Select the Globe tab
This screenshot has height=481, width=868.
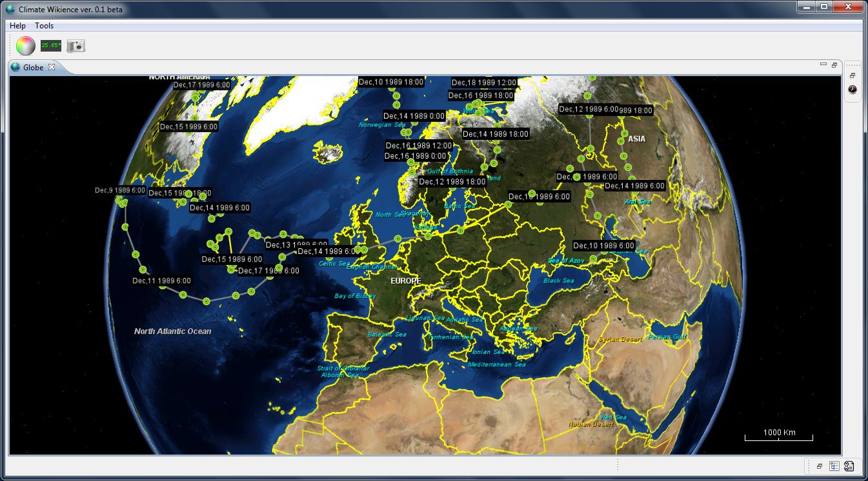click(34, 67)
